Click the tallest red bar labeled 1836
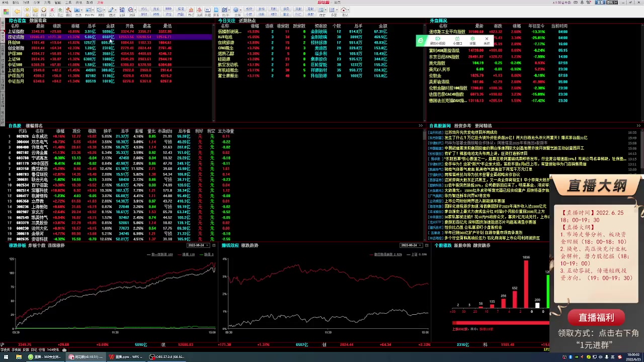The height and width of the screenshot is (362, 644). pyautogui.click(x=526, y=284)
